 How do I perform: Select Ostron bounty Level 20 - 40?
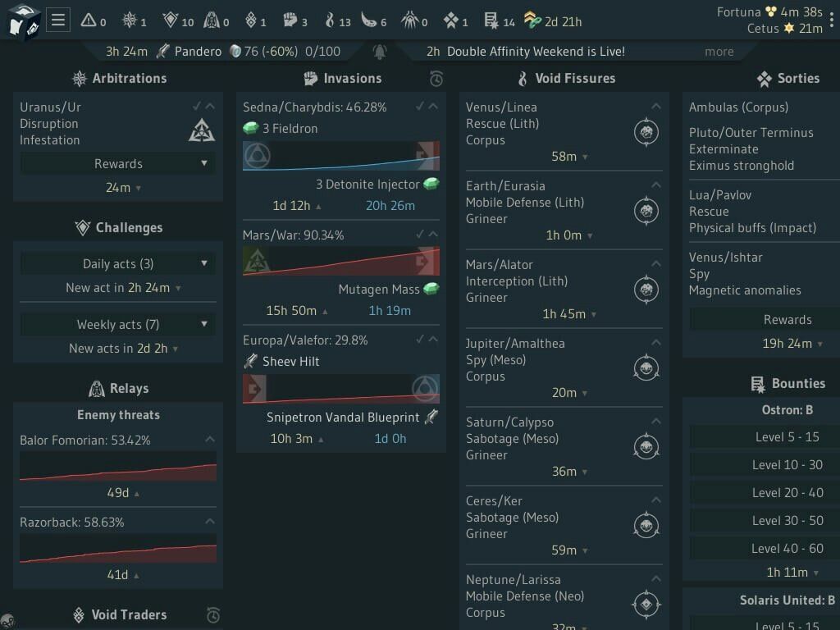(765, 492)
